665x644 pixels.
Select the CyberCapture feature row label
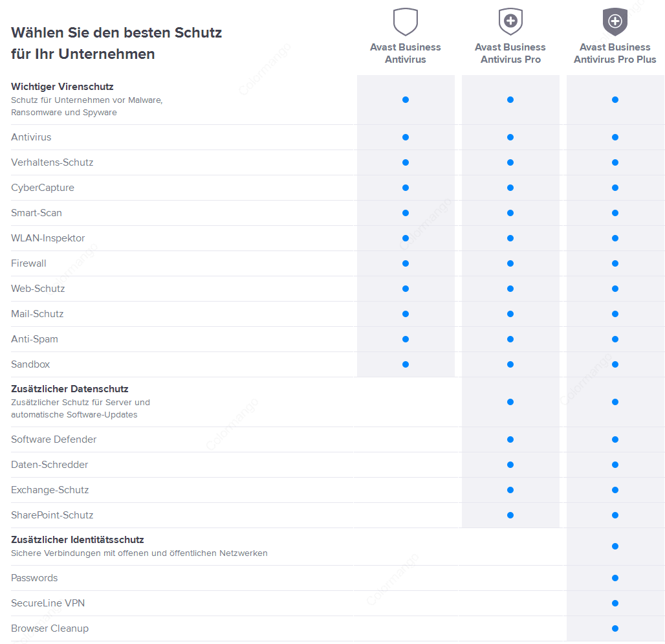43,188
